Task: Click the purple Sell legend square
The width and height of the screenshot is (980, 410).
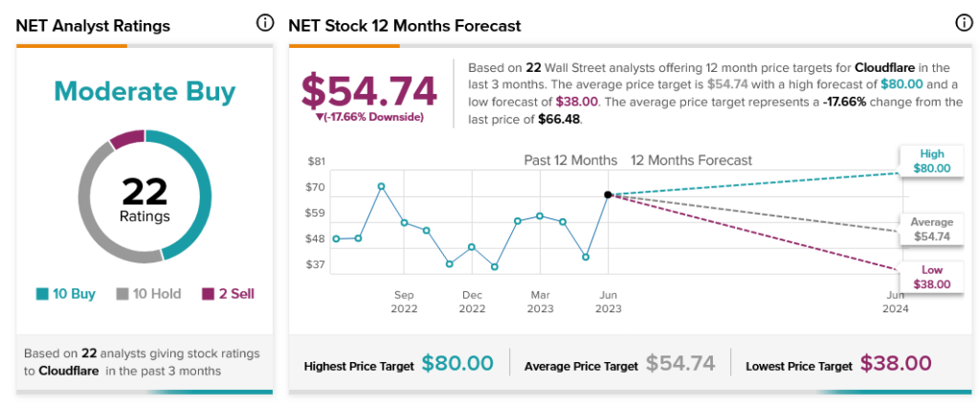Action: tap(208, 294)
